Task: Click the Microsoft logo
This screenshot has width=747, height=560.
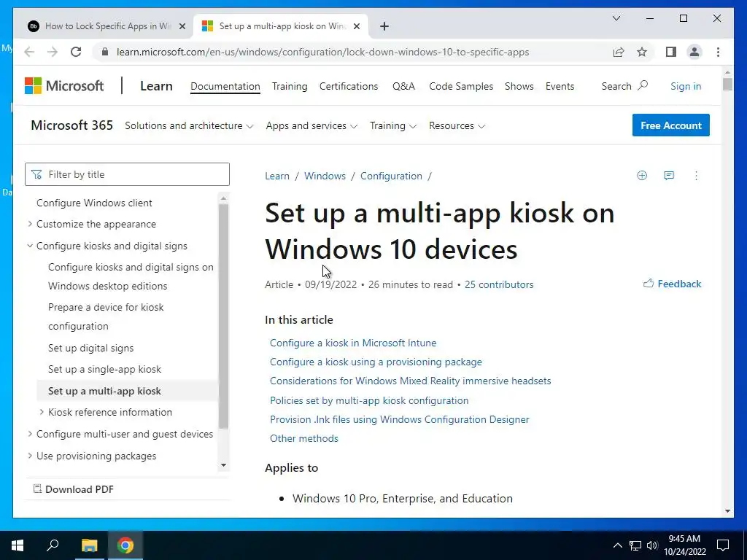Action: click(x=64, y=86)
